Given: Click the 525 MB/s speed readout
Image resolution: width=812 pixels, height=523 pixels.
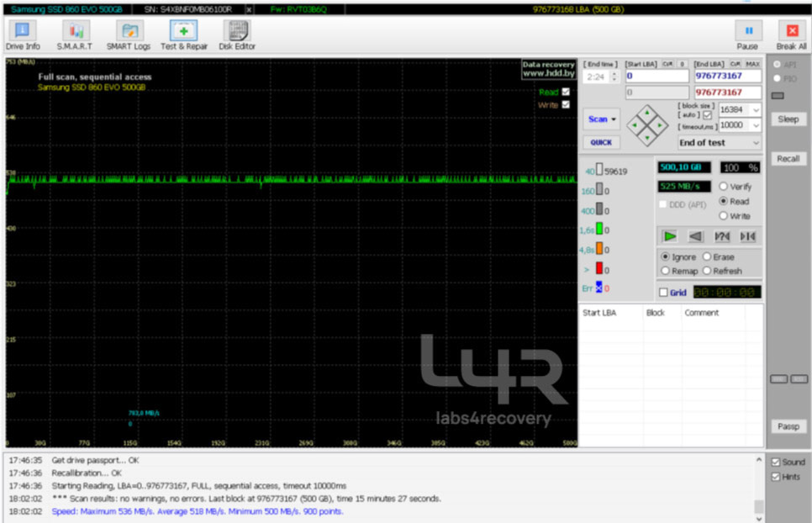Looking at the screenshot, I should coord(683,187).
